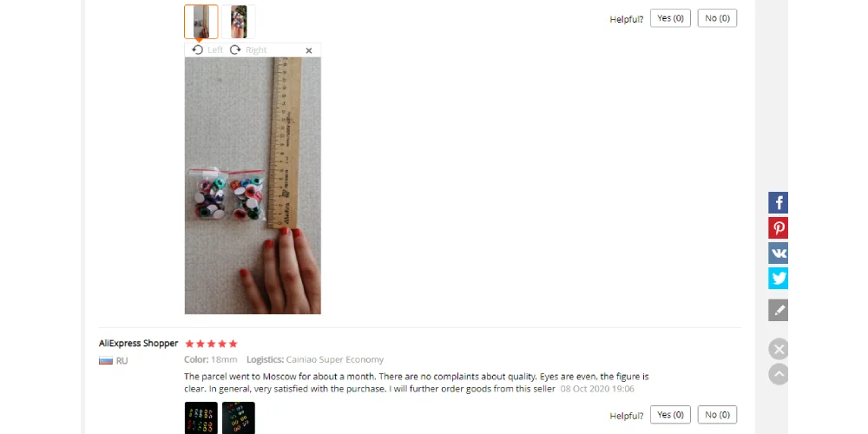Vote Yes (0) on Moscow parcel review

click(x=670, y=415)
